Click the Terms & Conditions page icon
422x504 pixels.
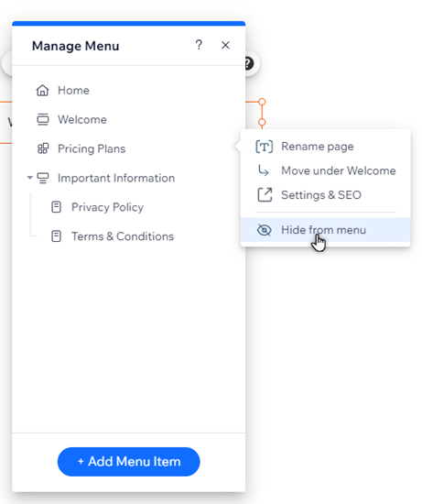pyautogui.click(x=56, y=236)
